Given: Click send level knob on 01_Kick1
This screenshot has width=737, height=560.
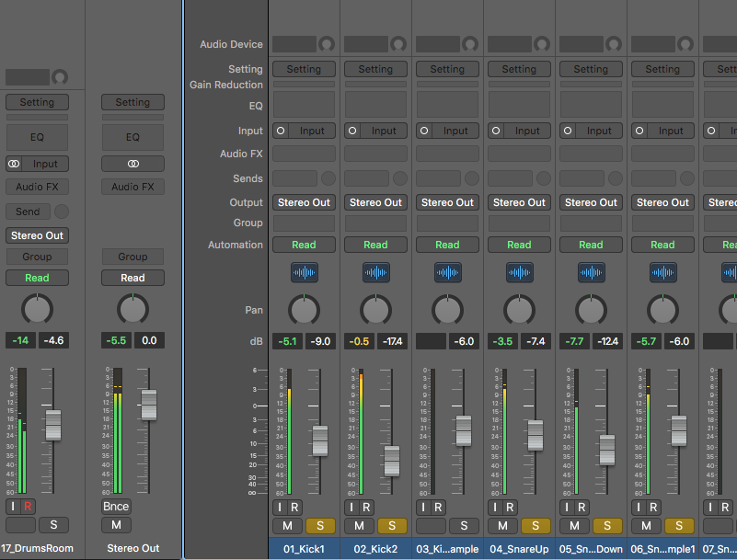Looking at the screenshot, I should pos(328,178).
